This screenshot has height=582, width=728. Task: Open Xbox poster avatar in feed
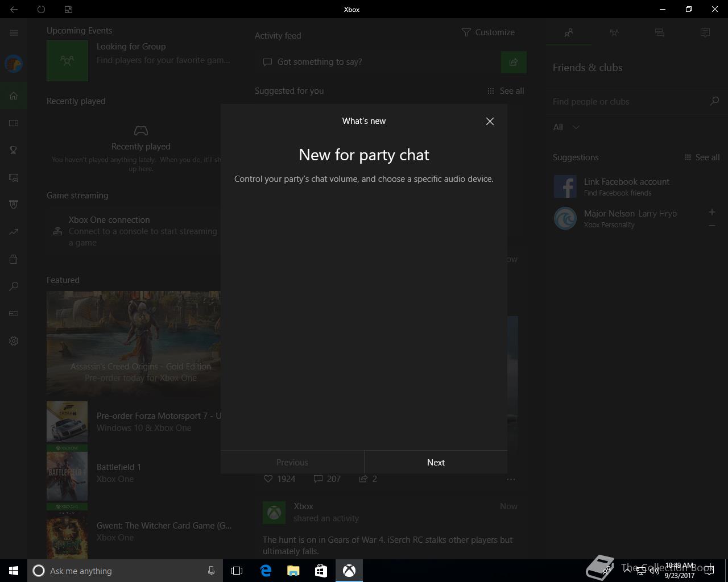pyautogui.click(x=274, y=513)
